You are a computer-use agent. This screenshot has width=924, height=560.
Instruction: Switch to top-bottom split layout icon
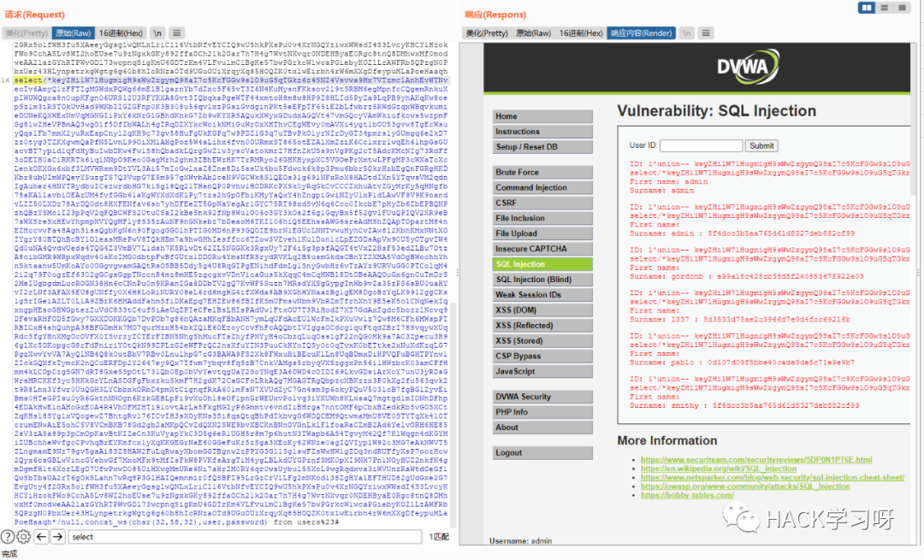coord(885,8)
